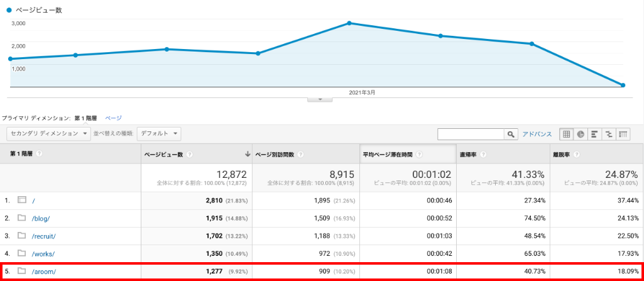Select the comparison view icon
Viewport: 644px width, 281px height.
tap(609, 134)
